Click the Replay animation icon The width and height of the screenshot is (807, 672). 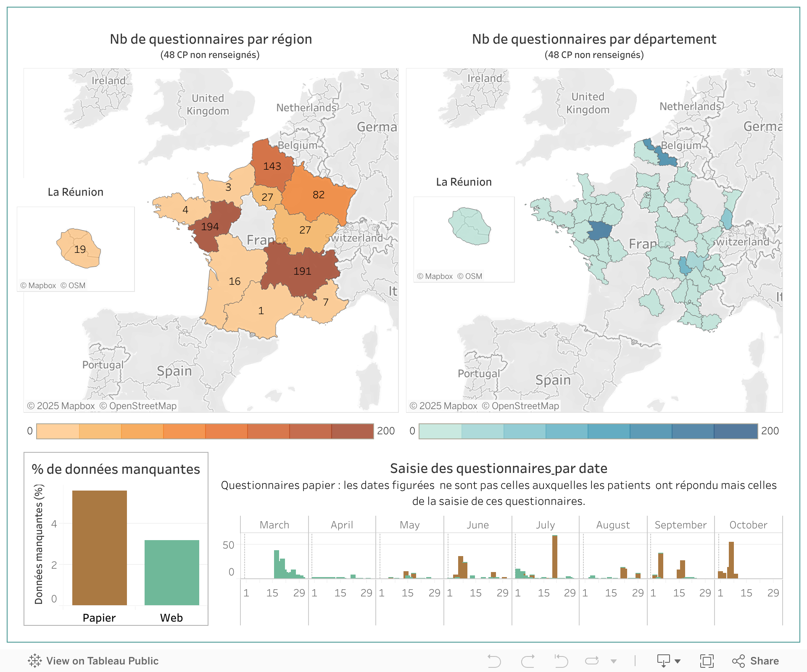point(592,661)
